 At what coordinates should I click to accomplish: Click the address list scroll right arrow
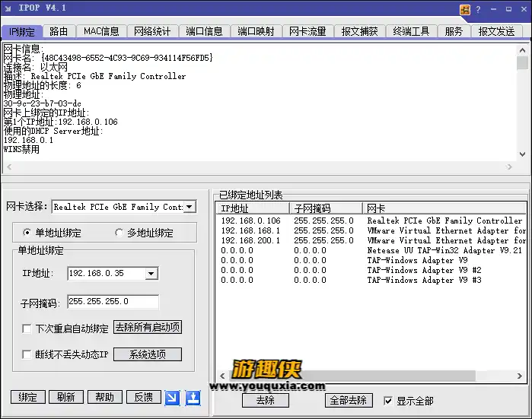click(520, 376)
